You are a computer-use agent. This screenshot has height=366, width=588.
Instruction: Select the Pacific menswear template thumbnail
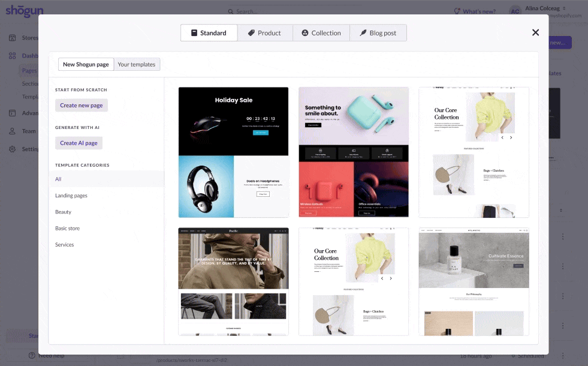(233, 281)
